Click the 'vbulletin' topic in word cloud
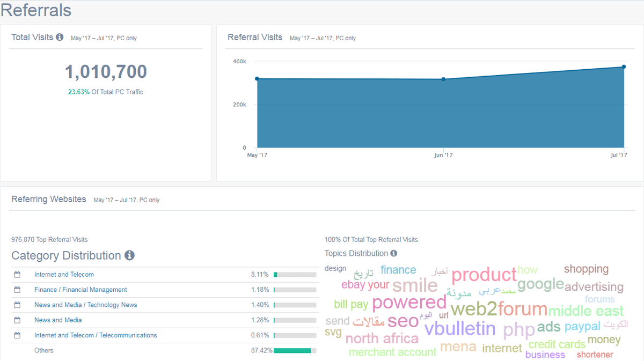 (460, 328)
